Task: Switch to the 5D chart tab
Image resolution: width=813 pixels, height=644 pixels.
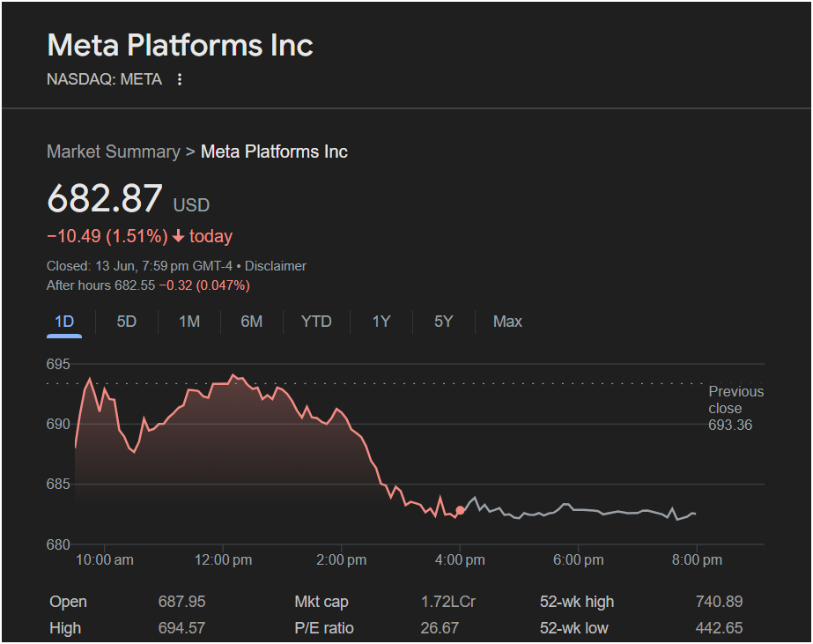Action: (x=127, y=322)
